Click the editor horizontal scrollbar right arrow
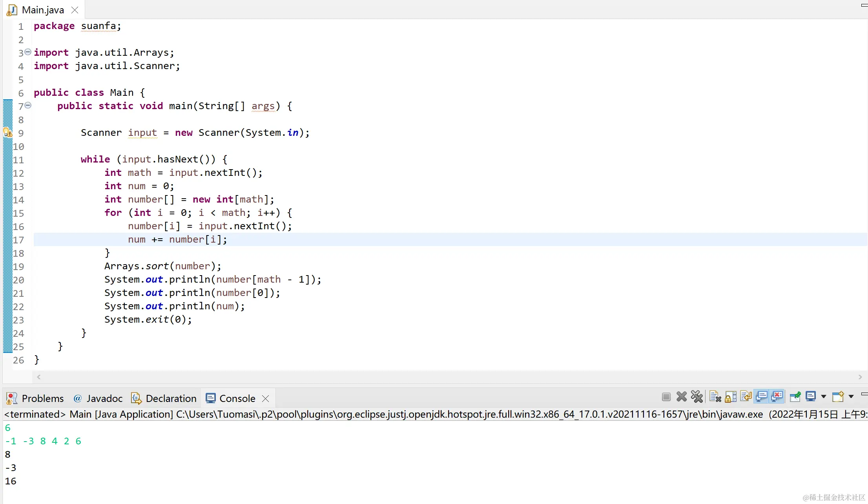Screen dimensions: 868x504 tap(860, 377)
